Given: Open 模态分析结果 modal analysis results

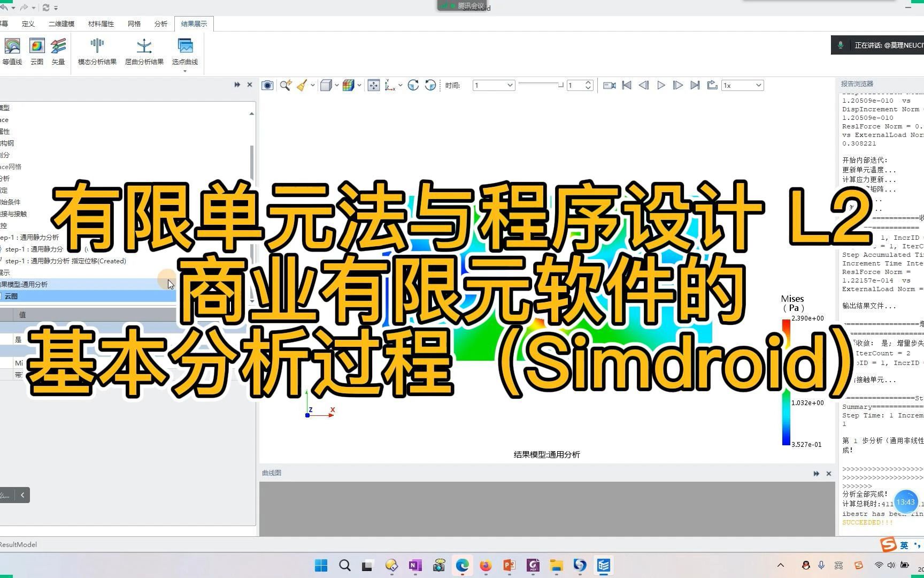Looking at the screenshot, I should 97,51.
